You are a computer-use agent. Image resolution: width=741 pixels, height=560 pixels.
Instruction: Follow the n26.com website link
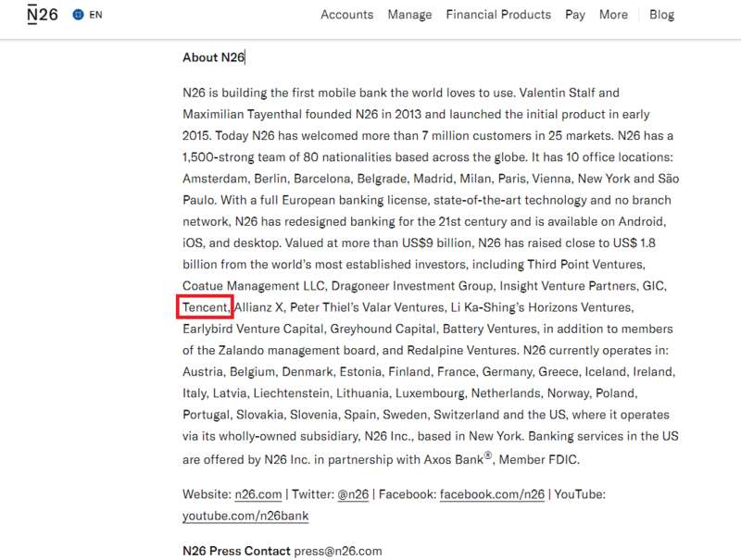(x=258, y=494)
